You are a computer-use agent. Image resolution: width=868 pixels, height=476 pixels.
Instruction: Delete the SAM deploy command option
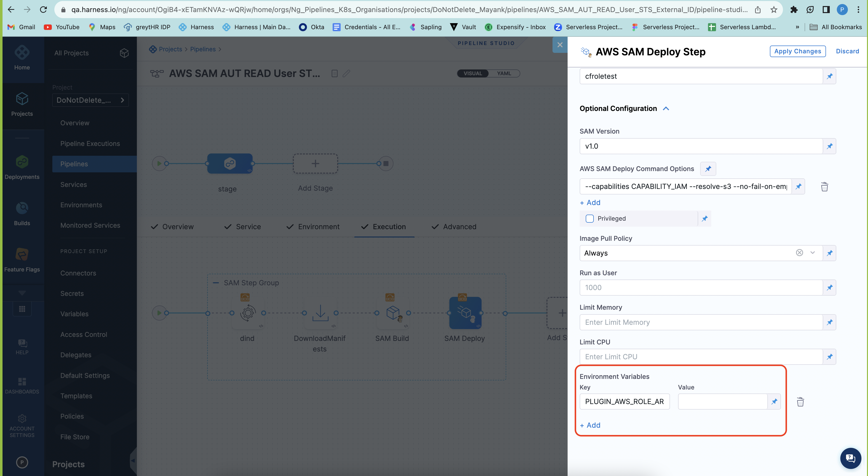824,187
